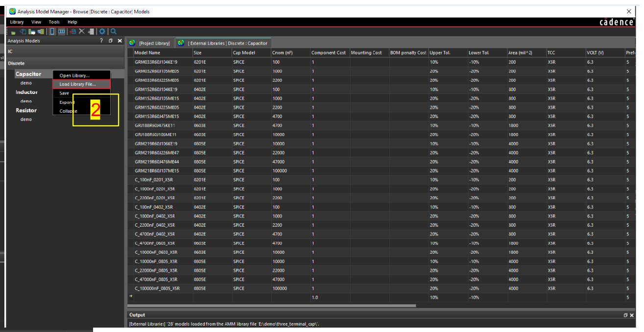This screenshot has width=644, height=332.
Task: Sort by the TCC column header
Action: pyautogui.click(x=566, y=52)
